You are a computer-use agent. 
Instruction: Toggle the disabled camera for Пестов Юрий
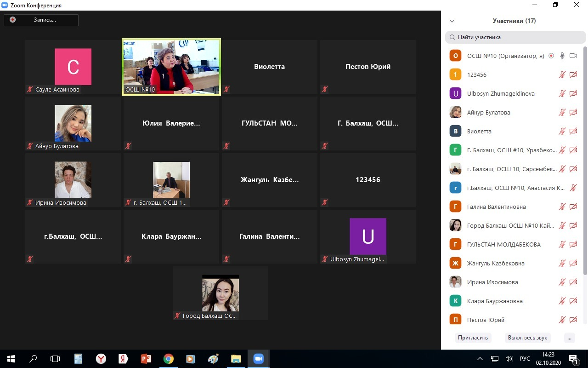(x=573, y=320)
